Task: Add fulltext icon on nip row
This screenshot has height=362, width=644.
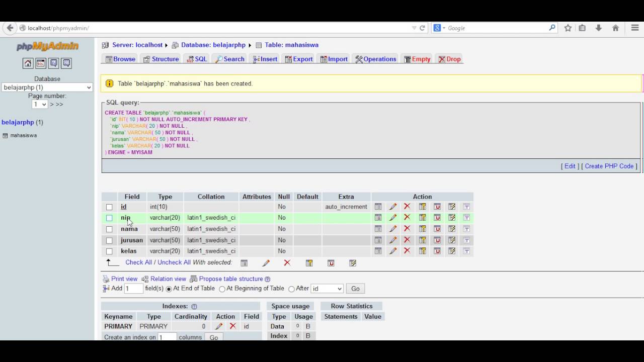Action: coord(466,218)
